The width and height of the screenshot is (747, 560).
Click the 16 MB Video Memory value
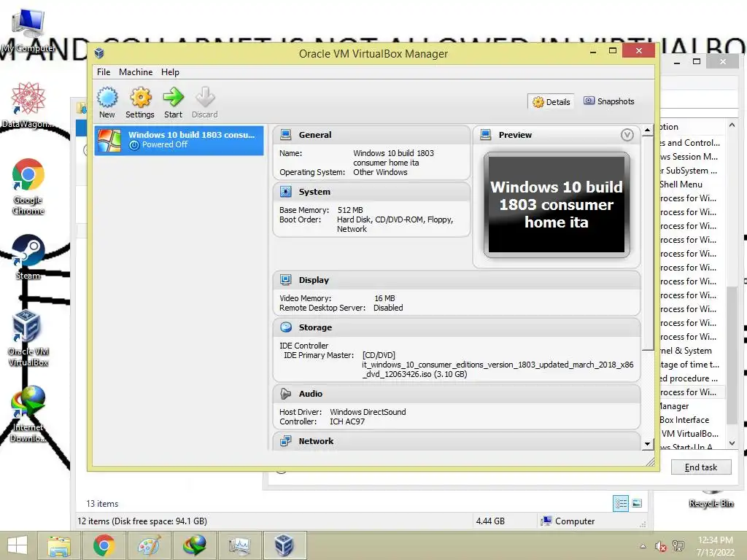[x=384, y=298]
